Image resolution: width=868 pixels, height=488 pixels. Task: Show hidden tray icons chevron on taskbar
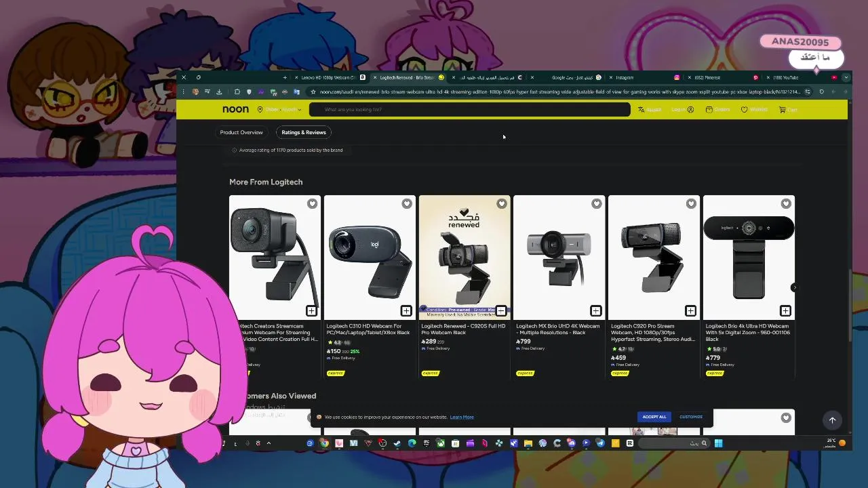click(x=269, y=443)
